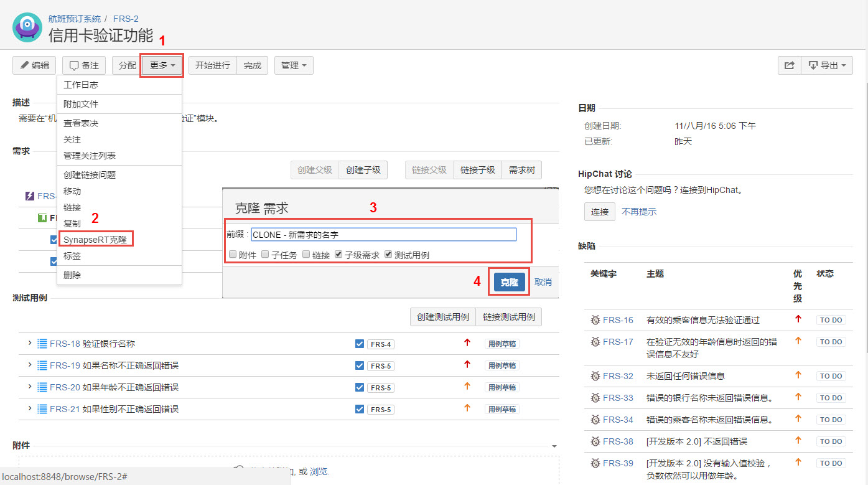Click the pencil Edit (编辑) button
Viewport: 868px width, 485px height.
[x=34, y=65]
